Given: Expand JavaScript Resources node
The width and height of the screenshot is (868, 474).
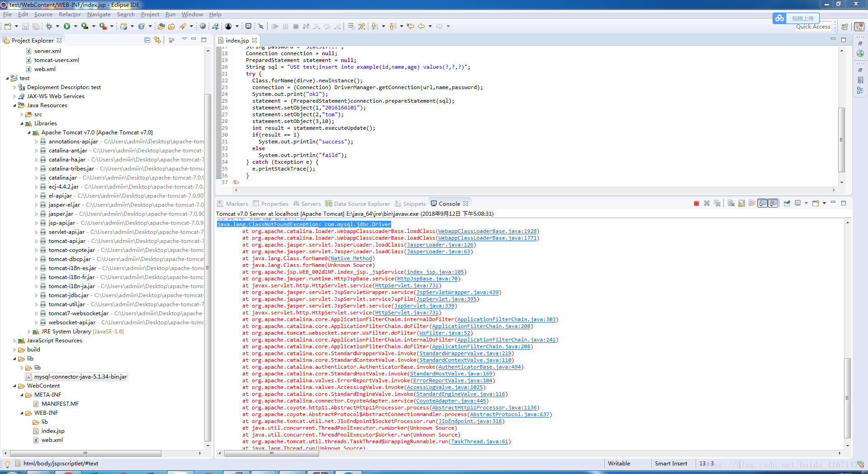Looking at the screenshot, I should coord(14,341).
